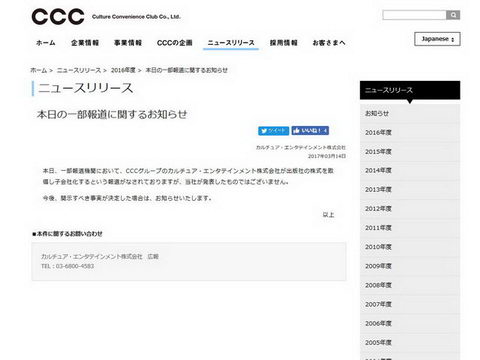Open 2006年度 in the sidebar
This screenshot has width=480, height=360.
pyautogui.click(x=410, y=324)
